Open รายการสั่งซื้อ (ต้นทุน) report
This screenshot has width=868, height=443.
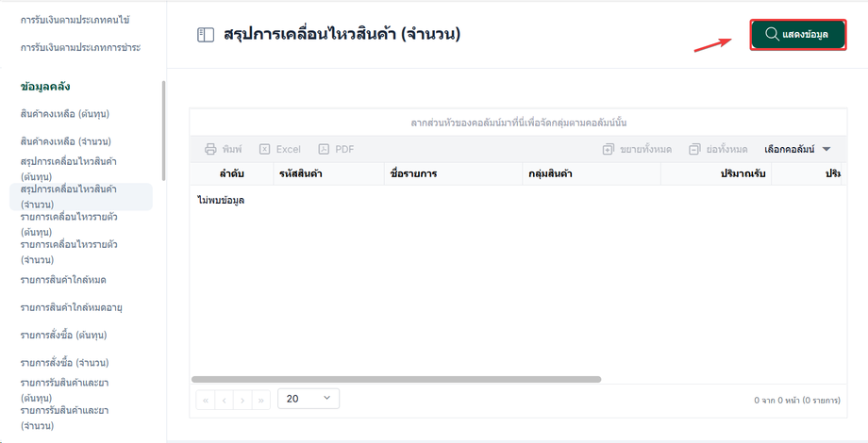point(63,336)
